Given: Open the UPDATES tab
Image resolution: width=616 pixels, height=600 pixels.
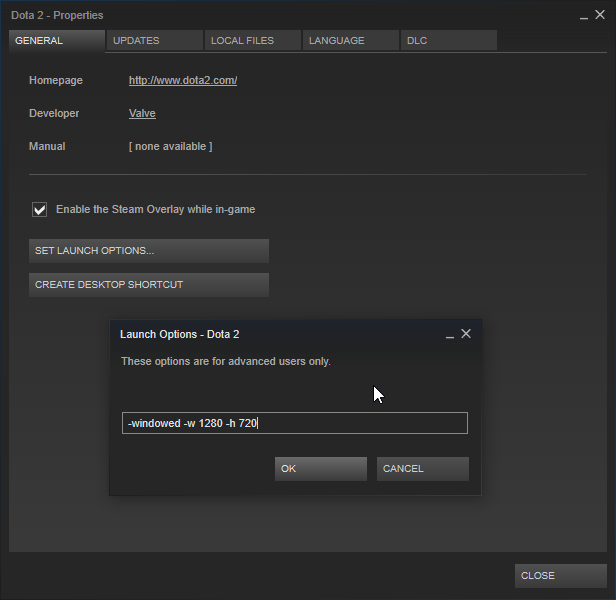Looking at the screenshot, I should click(x=155, y=40).
